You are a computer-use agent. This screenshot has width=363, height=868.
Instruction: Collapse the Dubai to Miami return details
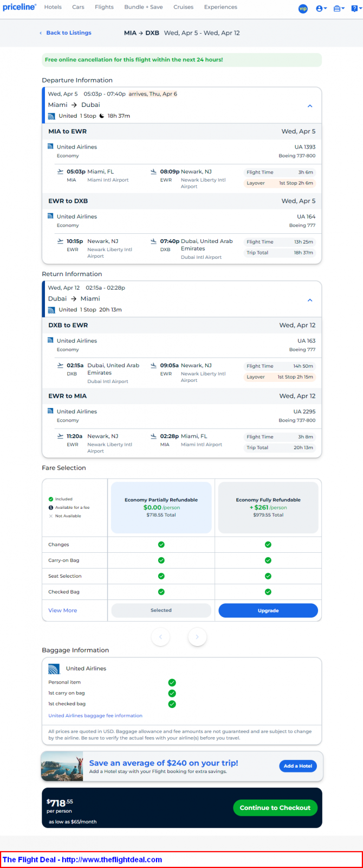click(310, 300)
